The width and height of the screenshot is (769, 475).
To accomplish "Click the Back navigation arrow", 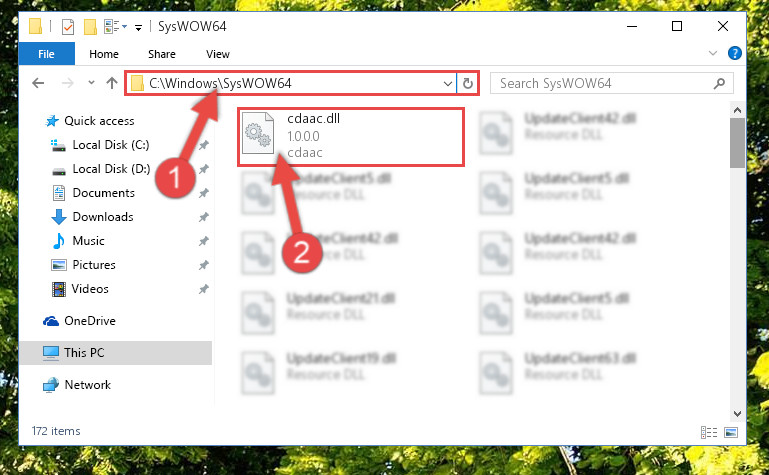I will click(38, 83).
